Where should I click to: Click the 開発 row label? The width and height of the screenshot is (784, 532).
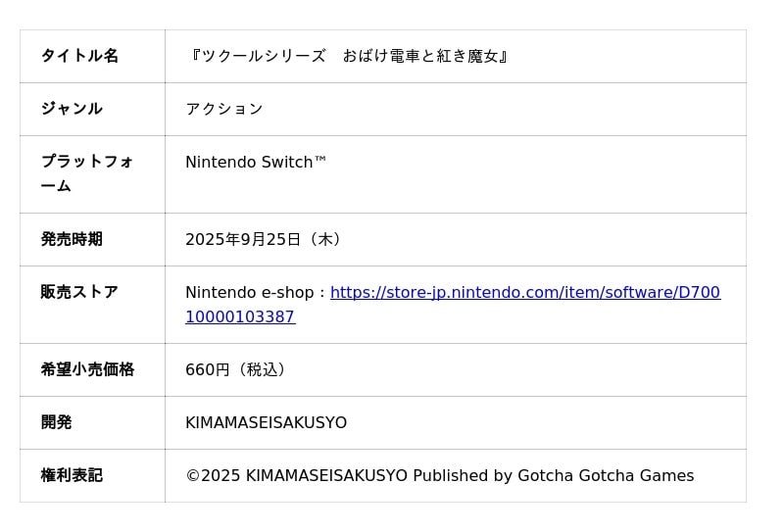coord(56,422)
